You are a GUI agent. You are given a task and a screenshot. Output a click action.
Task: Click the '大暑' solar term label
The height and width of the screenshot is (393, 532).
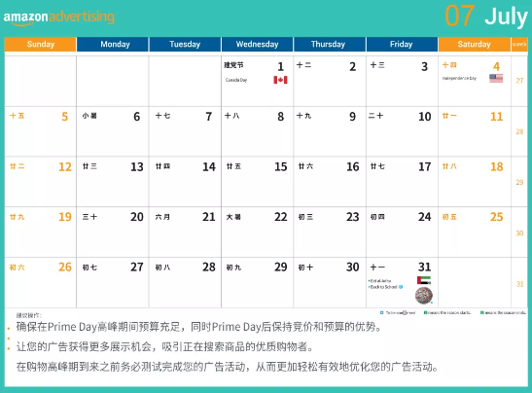click(233, 217)
